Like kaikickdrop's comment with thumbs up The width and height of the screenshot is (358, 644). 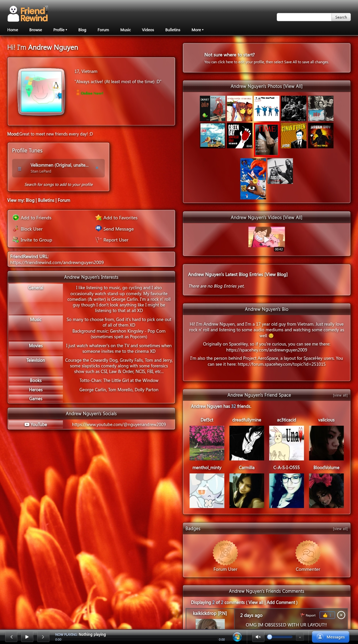point(327,615)
